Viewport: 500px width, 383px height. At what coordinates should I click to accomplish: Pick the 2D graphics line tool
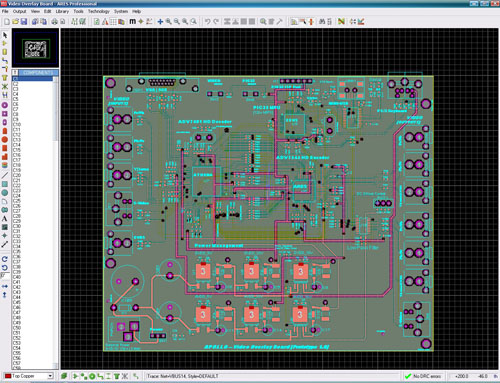click(x=5, y=175)
